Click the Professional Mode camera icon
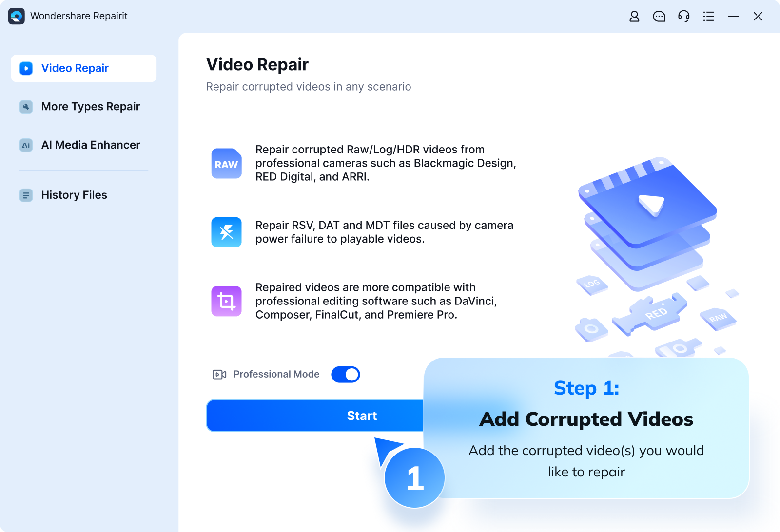Screen dimensions: 780x532 219,375
